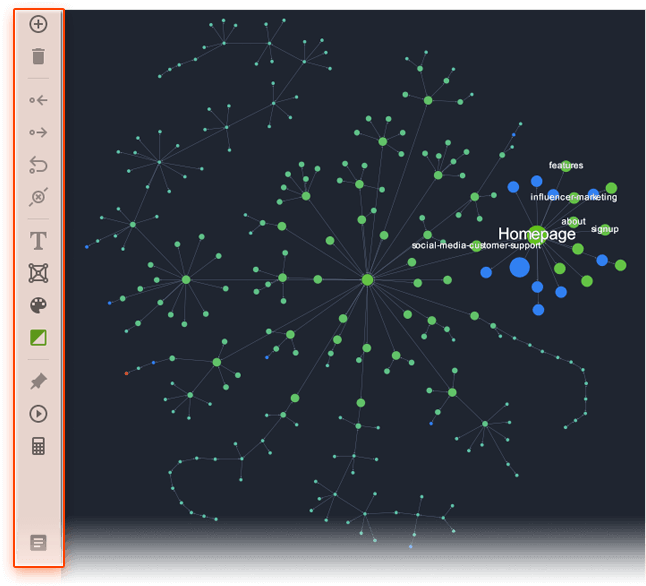Click the green background color swatch

(x=39, y=337)
